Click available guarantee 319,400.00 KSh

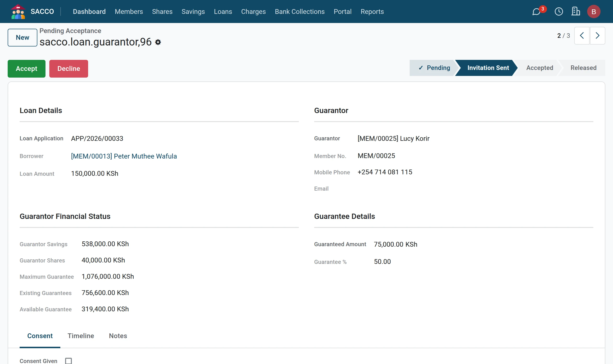pos(105,309)
